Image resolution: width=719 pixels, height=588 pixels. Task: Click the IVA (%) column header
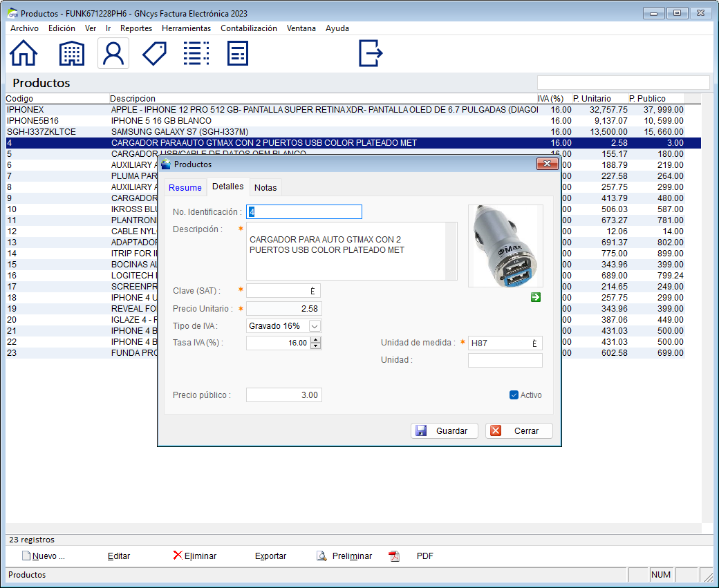click(554, 99)
